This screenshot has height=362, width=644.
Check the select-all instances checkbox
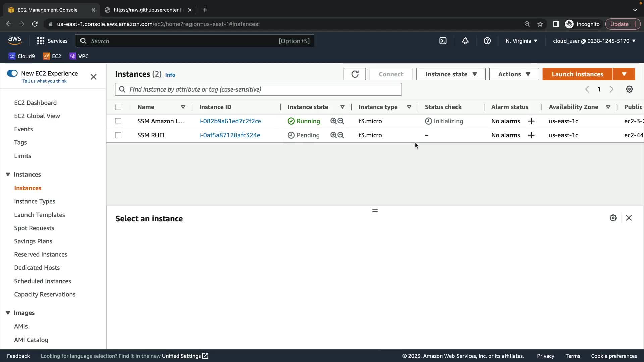pos(118,107)
